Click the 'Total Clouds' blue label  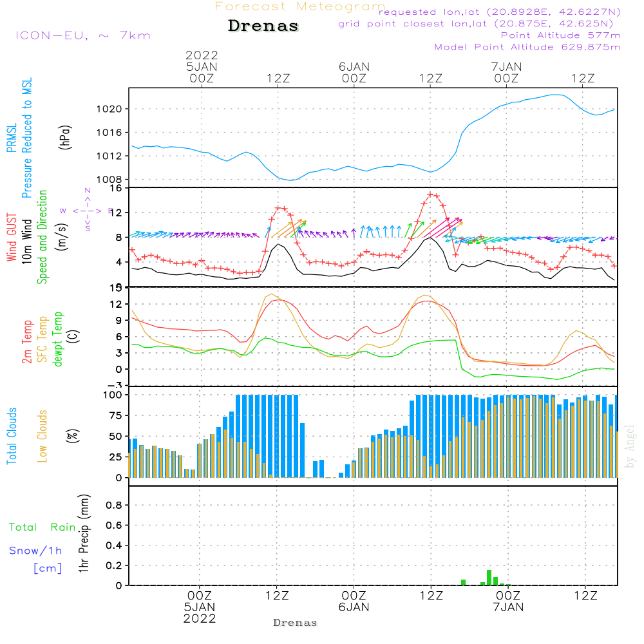pos(12,436)
